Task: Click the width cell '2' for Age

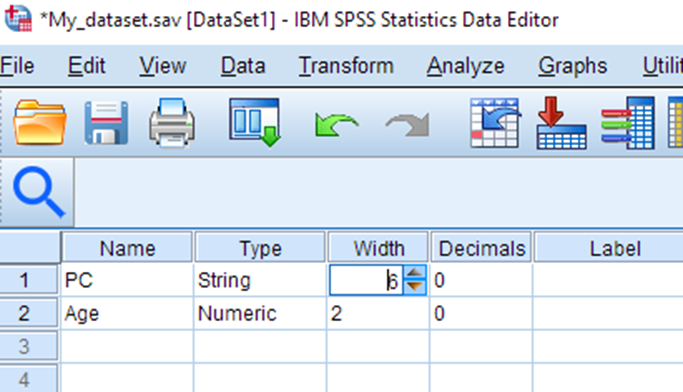Action: pos(378,314)
